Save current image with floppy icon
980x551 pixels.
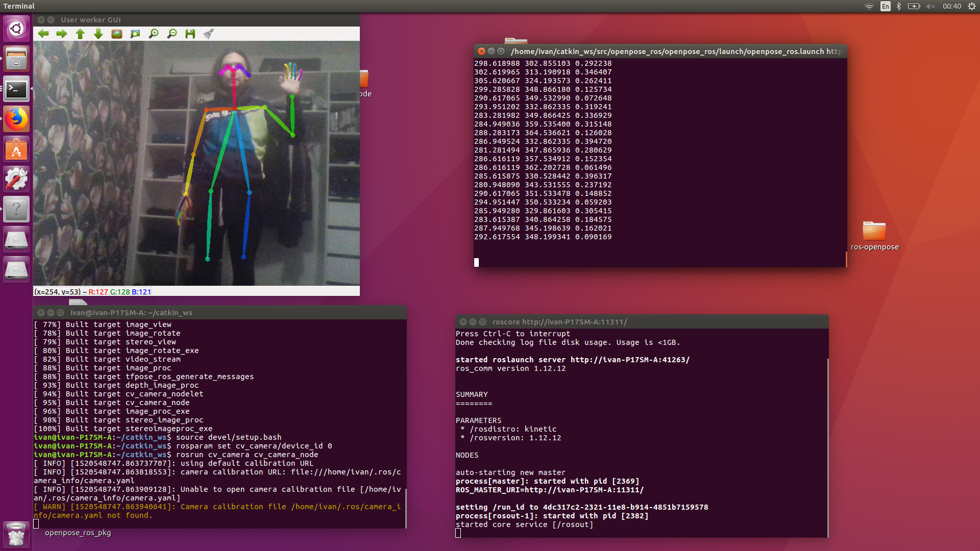190,34
